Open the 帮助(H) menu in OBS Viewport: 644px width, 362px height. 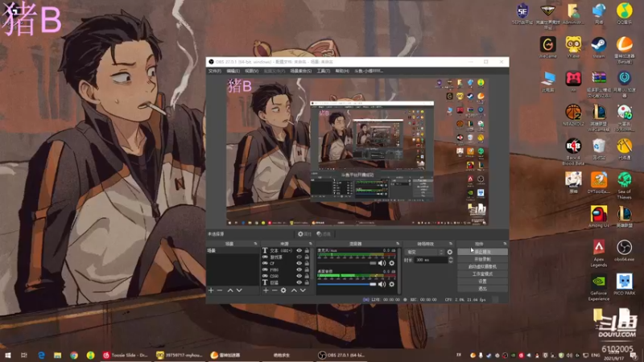tap(342, 71)
